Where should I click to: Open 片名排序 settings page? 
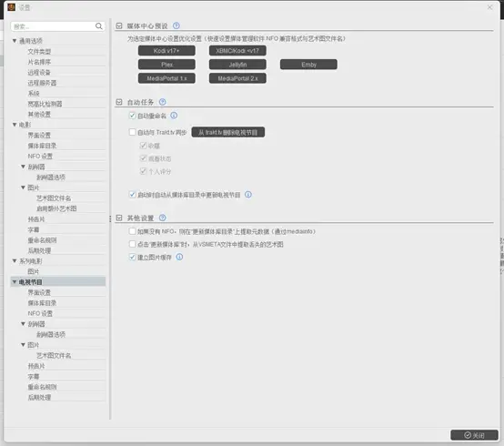pyautogui.click(x=39, y=62)
